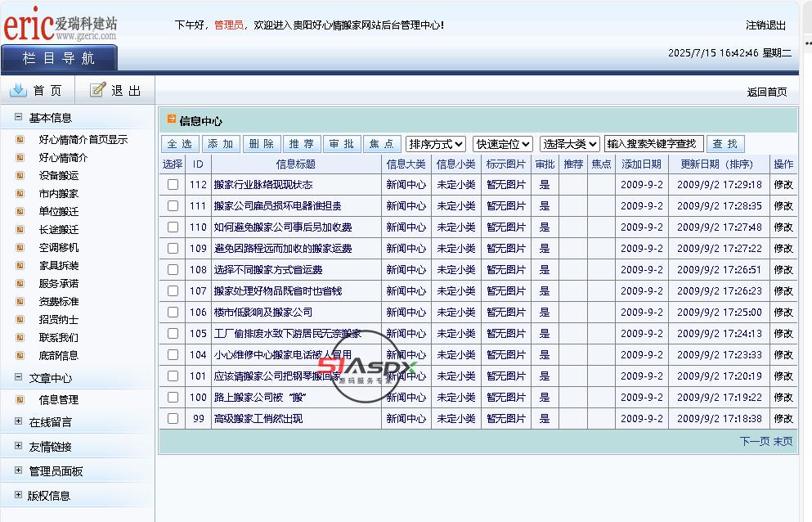Click the search keyword input field
The height and width of the screenshot is (522, 812).
tap(653, 144)
